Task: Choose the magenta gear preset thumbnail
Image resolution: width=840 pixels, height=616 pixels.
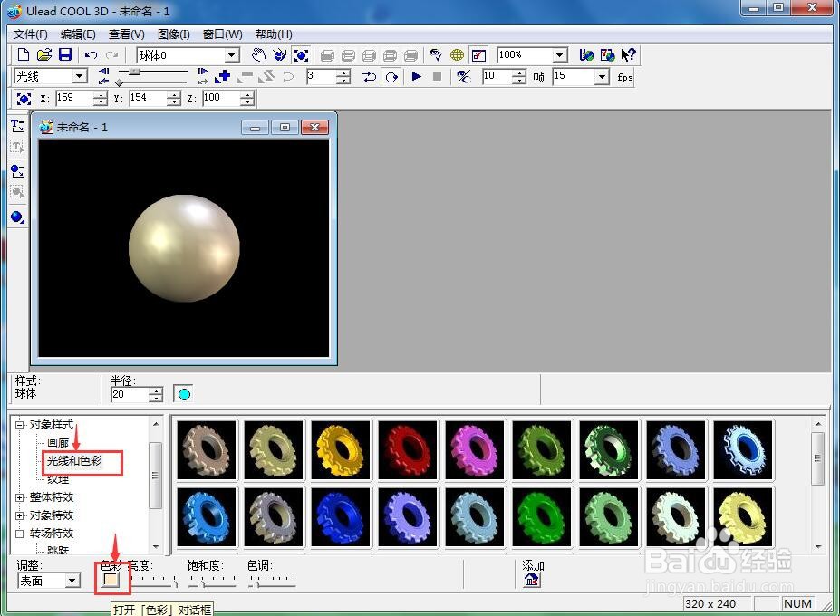Action: (x=474, y=450)
